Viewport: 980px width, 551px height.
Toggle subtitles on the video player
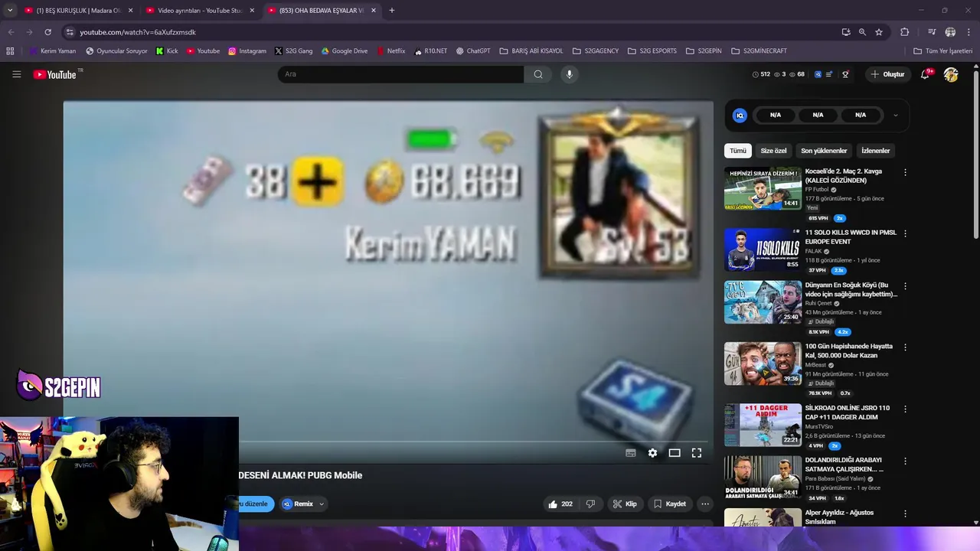(630, 453)
